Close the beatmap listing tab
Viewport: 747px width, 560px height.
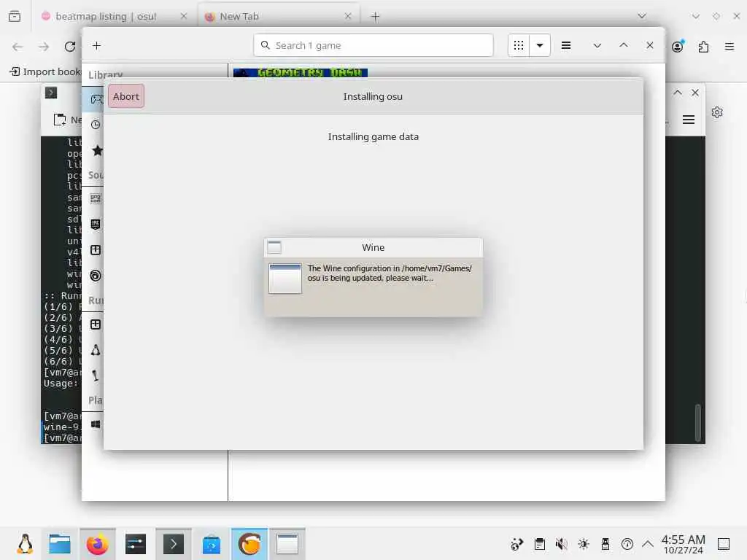click(x=183, y=16)
